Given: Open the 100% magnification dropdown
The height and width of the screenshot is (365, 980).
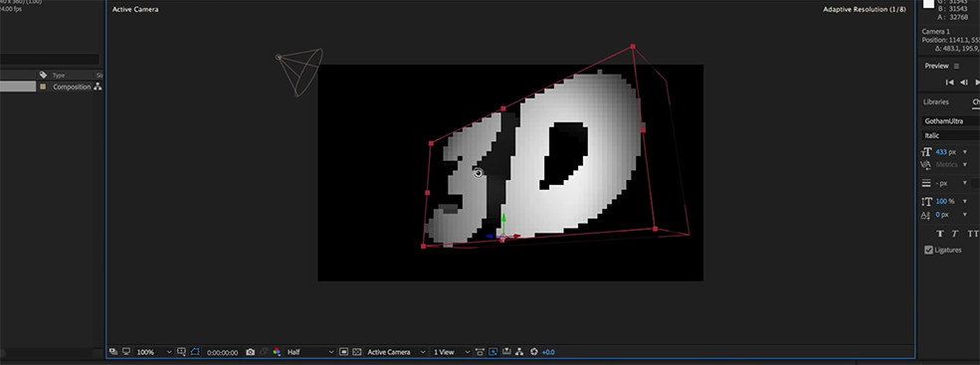Looking at the screenshot, I should click(154, 352).
